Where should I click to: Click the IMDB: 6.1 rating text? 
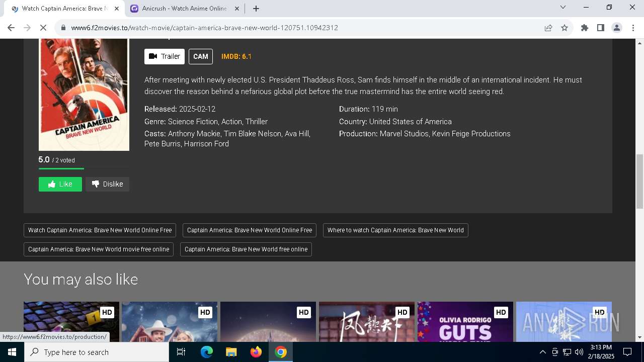pos(236,56)
